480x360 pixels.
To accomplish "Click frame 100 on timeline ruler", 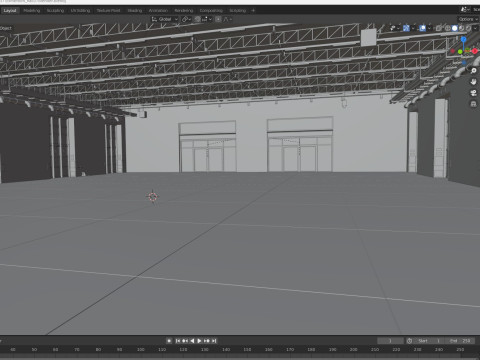I will 141,349.
